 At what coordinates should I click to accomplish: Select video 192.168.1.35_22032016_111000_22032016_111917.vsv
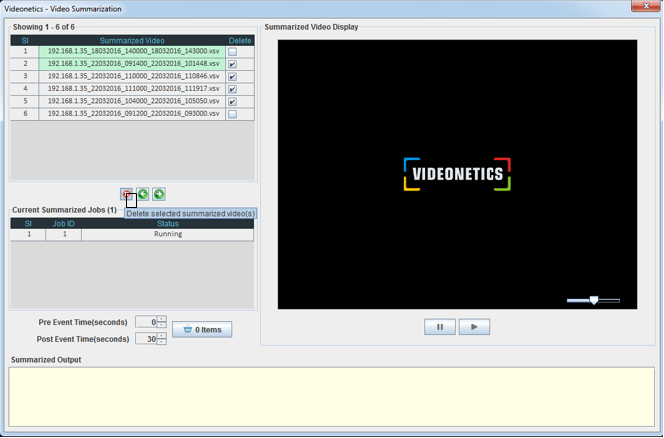point(132,89)
